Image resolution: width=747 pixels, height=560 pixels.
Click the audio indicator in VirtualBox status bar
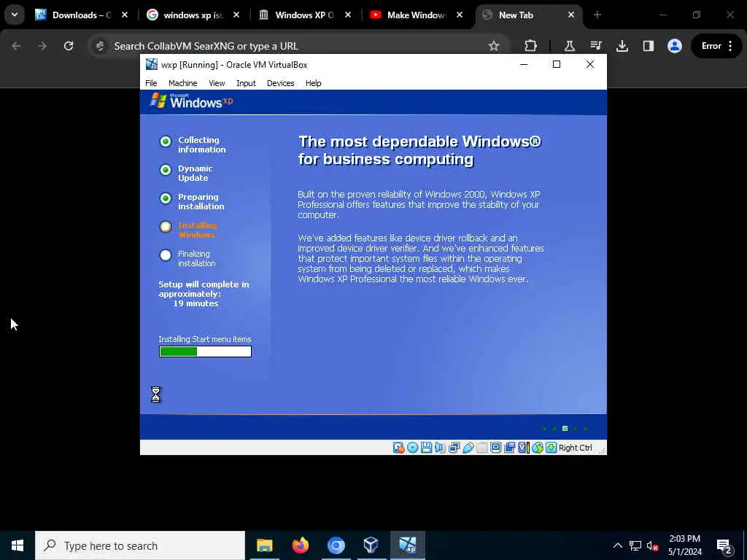pos(440,448)
